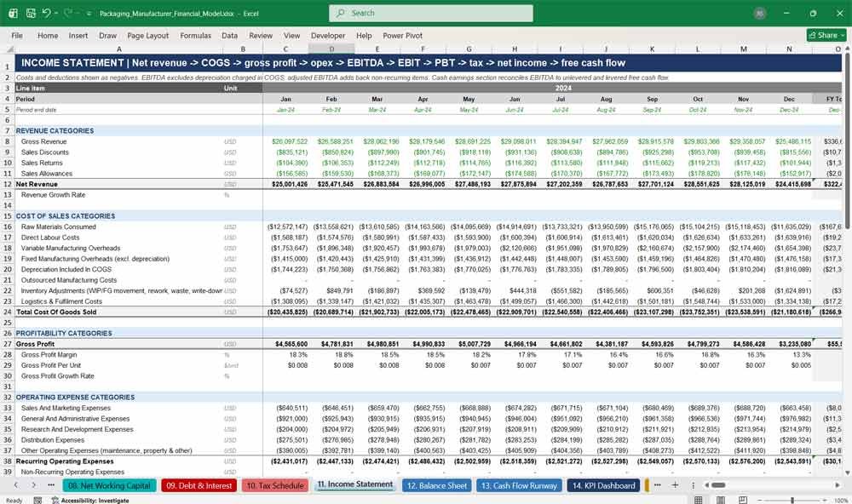The height and width of the screenshot is (504, 852).
Task: Click the 100% zoom level
Action: pyautogui.click(x=841, y=501)
